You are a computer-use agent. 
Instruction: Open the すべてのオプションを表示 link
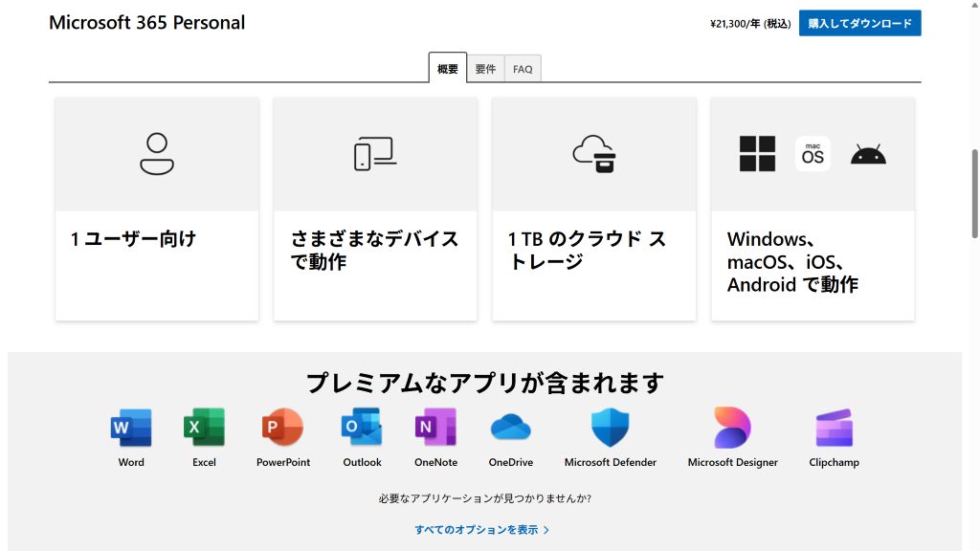[x=482, y=530]
